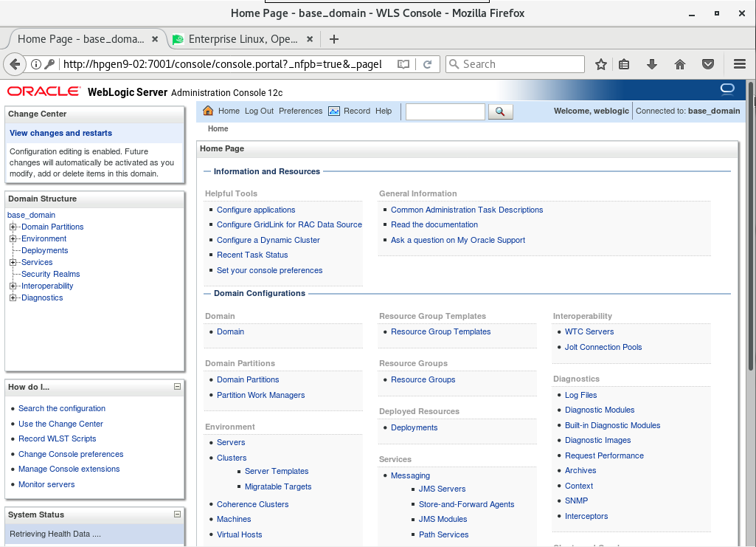The width and height of the screenshot is (756, 547).
Task: Collapse the System Status panel
Action: [177, 515]
